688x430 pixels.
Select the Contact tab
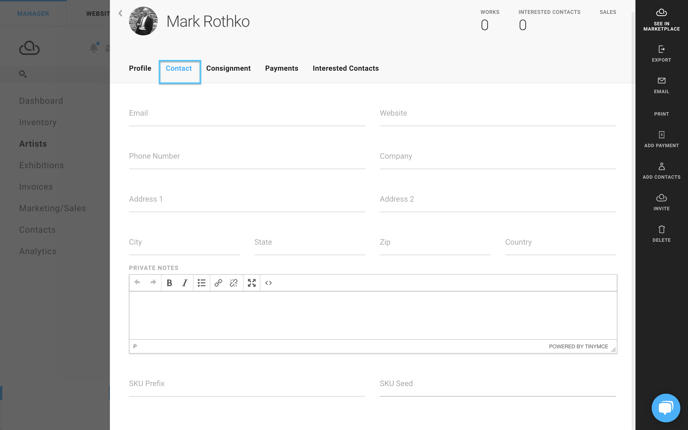click(179, 68)
